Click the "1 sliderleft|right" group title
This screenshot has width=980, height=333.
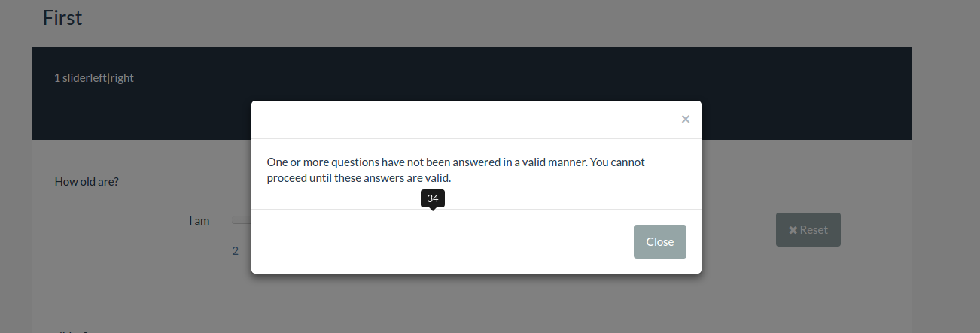click(94, 78)
